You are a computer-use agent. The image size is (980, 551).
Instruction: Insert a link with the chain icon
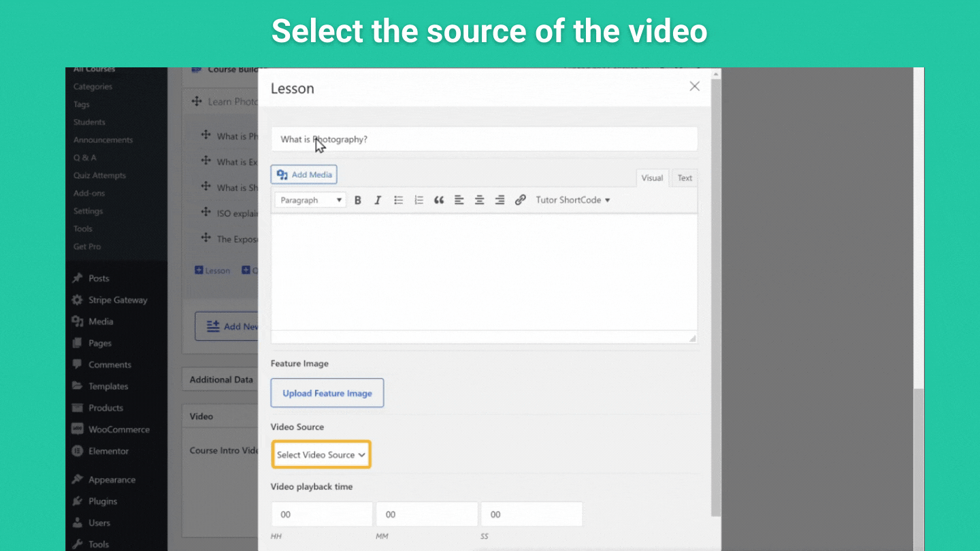[x=521, y=200]
